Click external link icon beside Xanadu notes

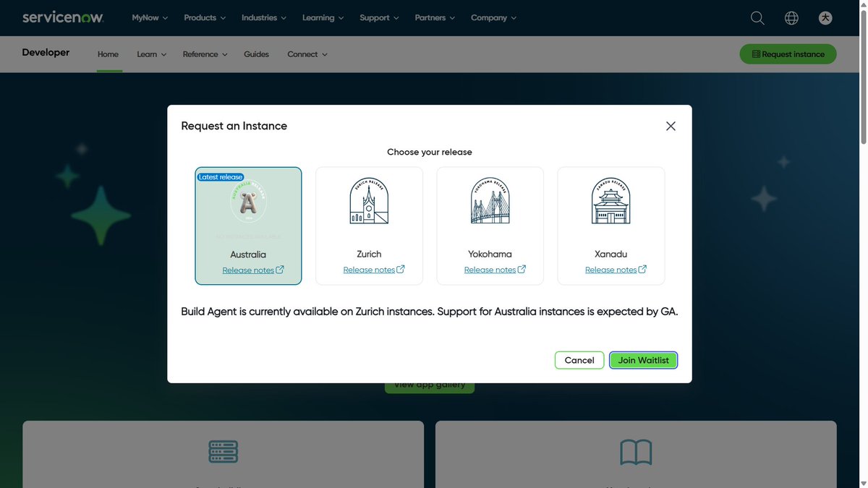642,270
